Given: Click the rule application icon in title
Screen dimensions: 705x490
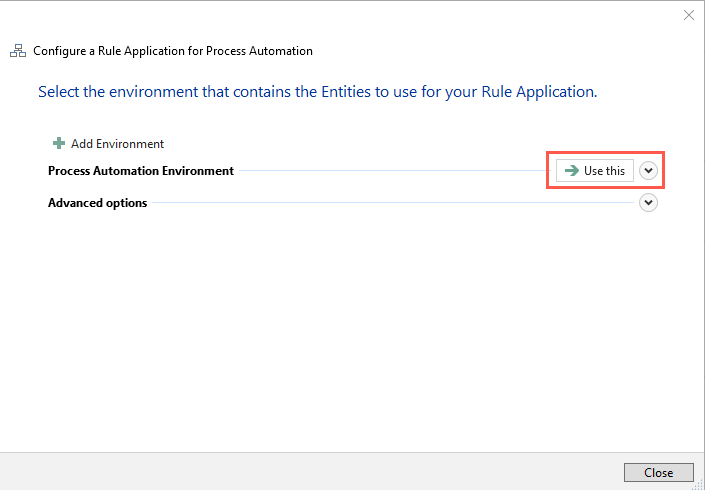Looking at the screenshot, I should click(x=17, y=51).
